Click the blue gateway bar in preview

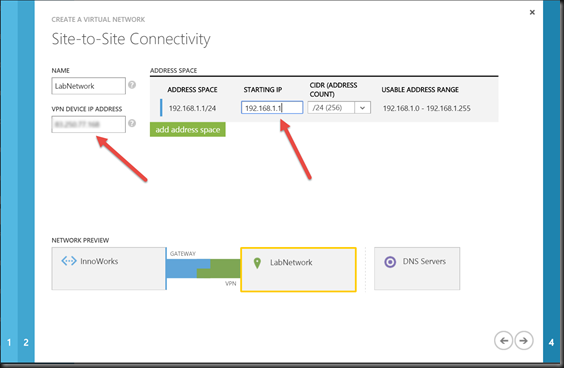[x=188, y=268]
